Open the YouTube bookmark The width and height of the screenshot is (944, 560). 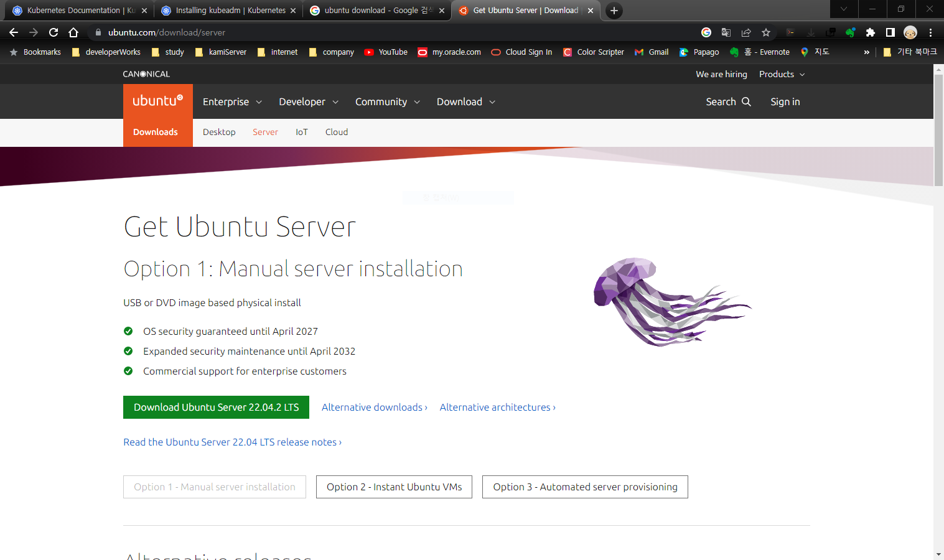(x=386, y=52)
